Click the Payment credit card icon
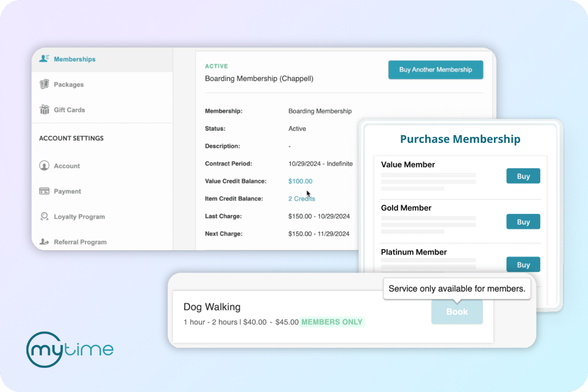Viewport: 588px width, 392px height. (44, 191)
